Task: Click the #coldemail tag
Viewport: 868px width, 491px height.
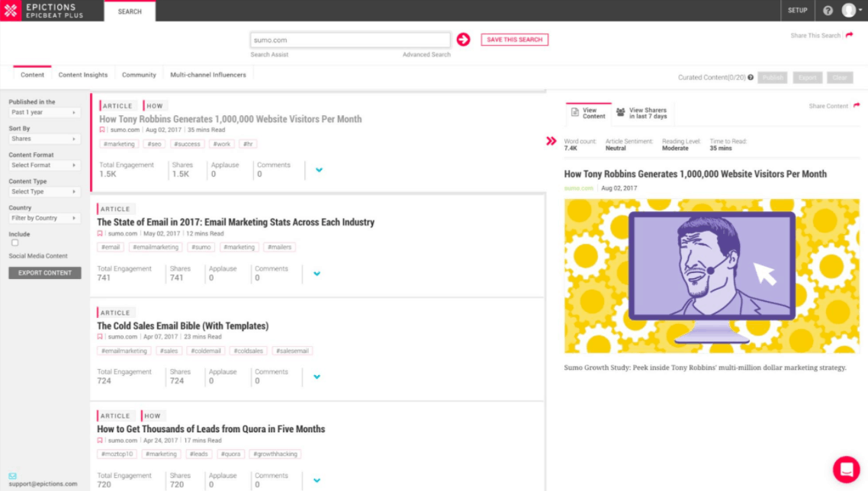Action: tap(205, 351)
